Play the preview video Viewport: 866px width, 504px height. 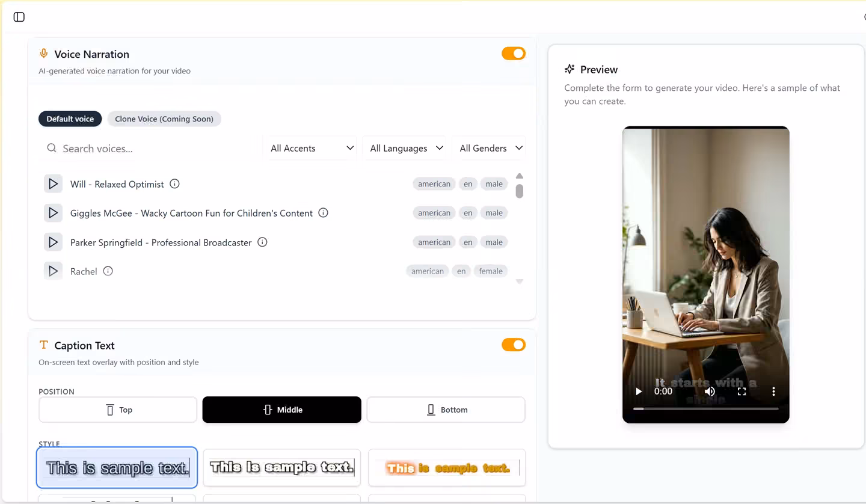tap(639, 392)
